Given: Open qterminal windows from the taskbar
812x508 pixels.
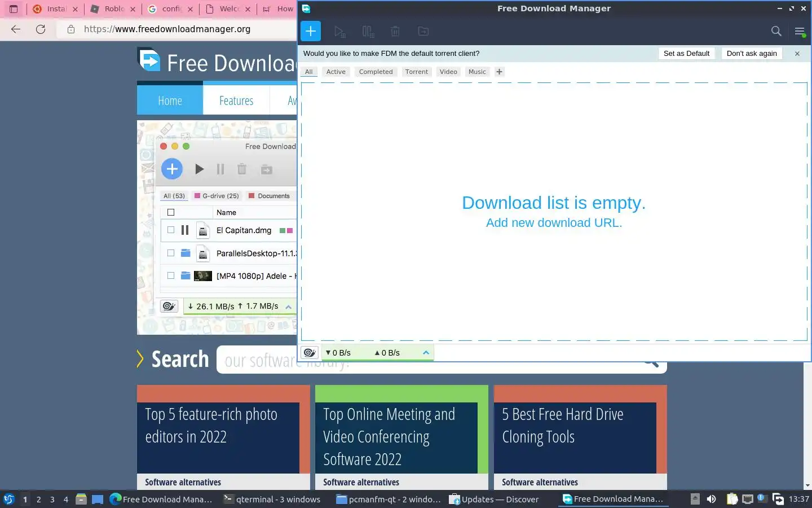Looking at the screenshot, I should coord(272,499).
